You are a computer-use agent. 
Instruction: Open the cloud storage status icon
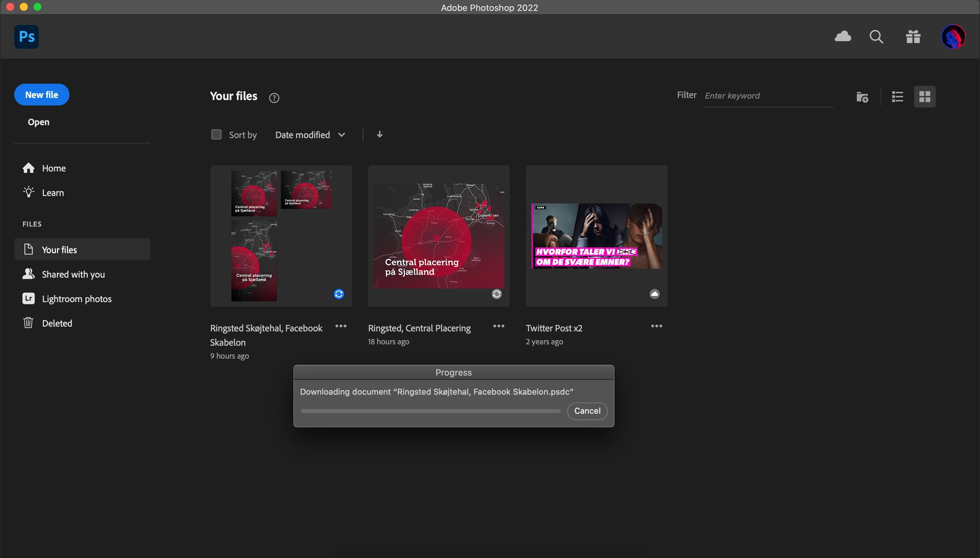pyautogui.click(x=843, y=36)
